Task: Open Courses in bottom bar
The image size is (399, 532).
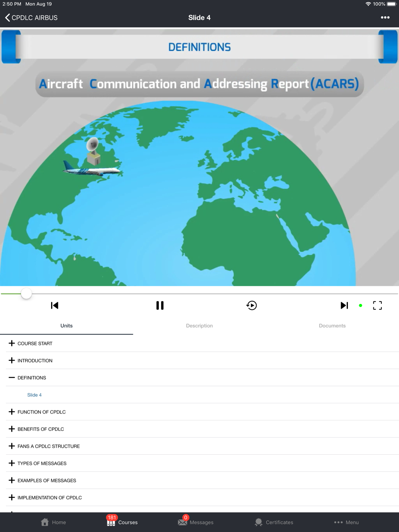Action: [x=122, y=521]
